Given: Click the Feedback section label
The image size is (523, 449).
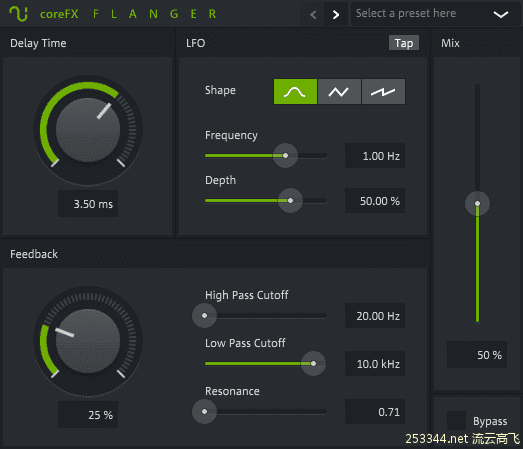Looking at the screenshot, I should (34, 254).
